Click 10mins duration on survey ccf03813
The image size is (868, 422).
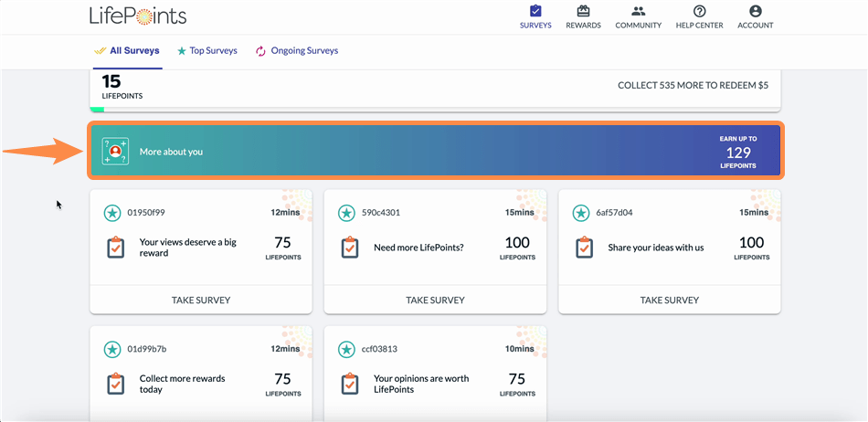(x=519, y=349)
